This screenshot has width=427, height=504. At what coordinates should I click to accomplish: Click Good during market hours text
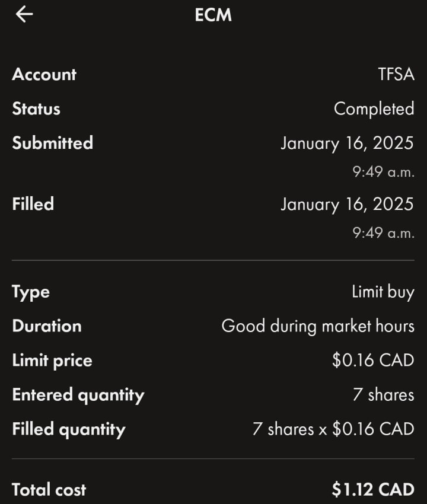tap(318, 327)
